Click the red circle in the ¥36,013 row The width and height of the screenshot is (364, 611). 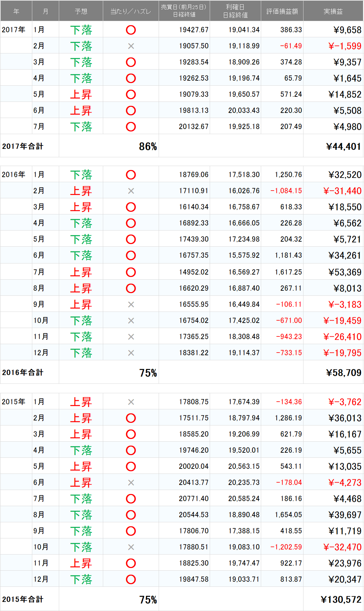(131, 418)
